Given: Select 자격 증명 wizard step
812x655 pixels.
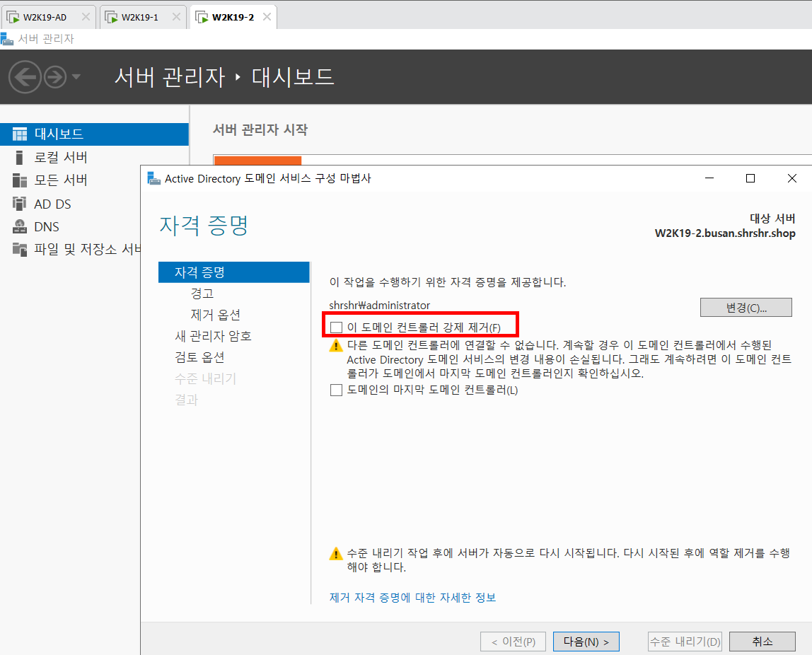Looking at the screenshot, I should pos(234,272).
